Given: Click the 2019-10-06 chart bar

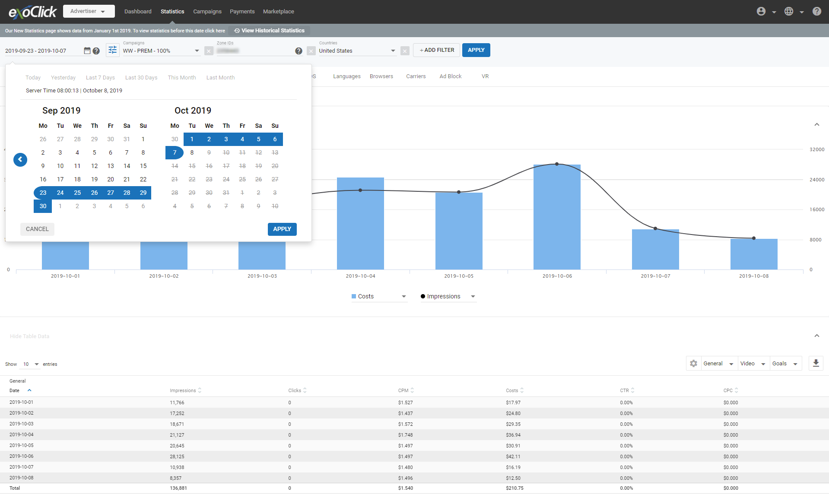Looking at the screenshot, I should tap(557, 217).
